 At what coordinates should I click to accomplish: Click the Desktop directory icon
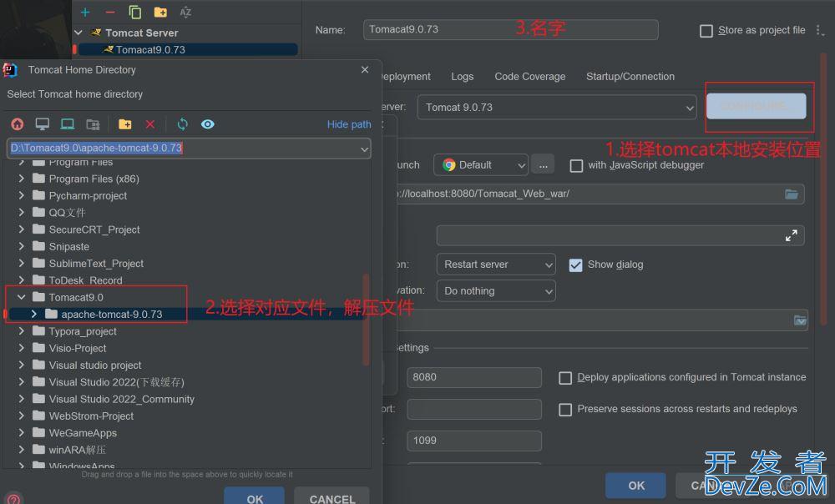tap(42, 124)
